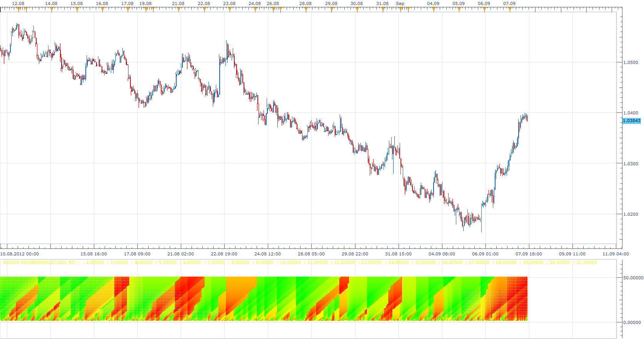Image resolution: width=644 pixels, height=339 pixels.
Task: Click the orange triangle under 07.09
Action: coord(510,9)
